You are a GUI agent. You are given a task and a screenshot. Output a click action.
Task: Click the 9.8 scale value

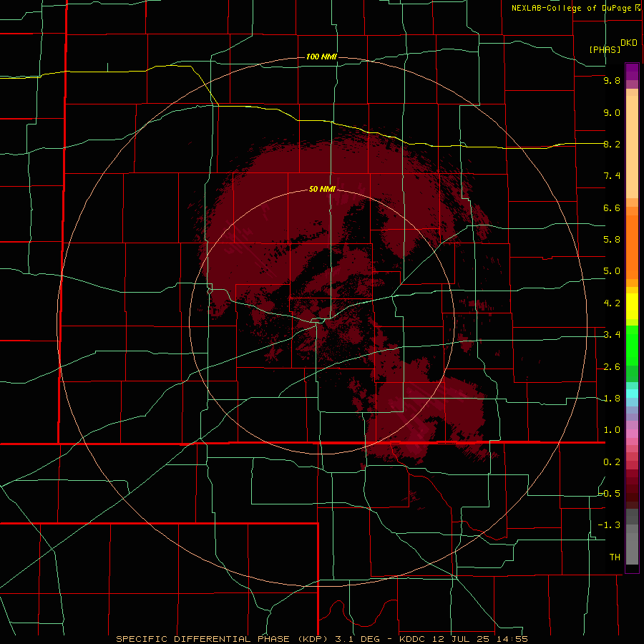pyautogui.click(x=612, y=80)
